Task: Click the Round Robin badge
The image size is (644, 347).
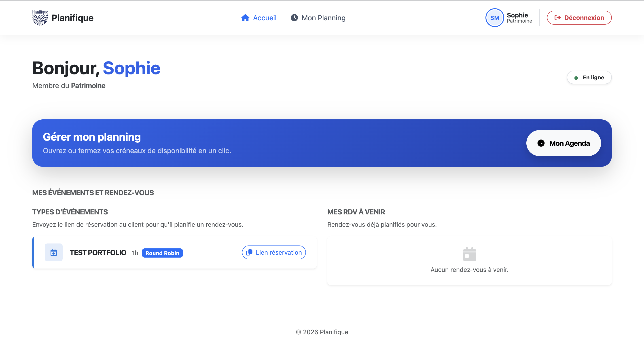Action: (x=162, y=253)
